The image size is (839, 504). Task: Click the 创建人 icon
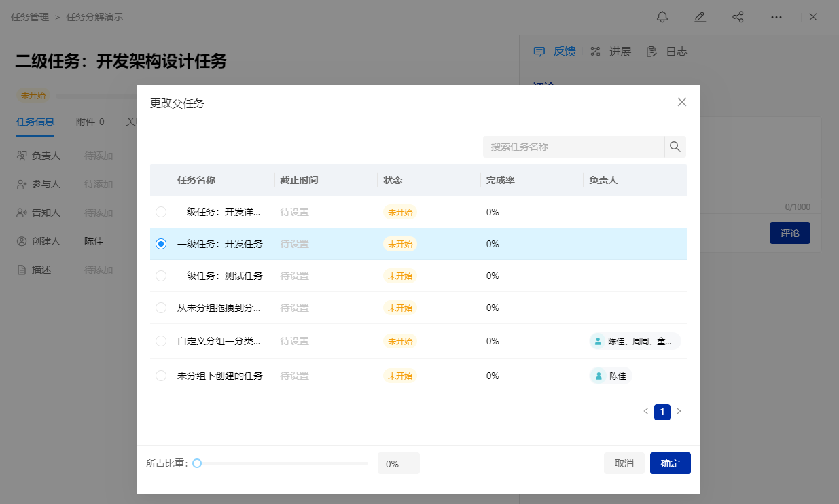tap(21, 241)
